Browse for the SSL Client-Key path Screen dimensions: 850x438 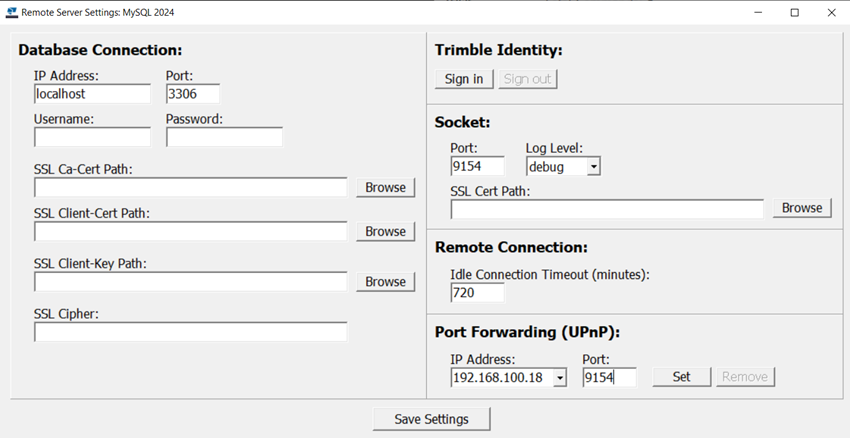pos(385,282)
